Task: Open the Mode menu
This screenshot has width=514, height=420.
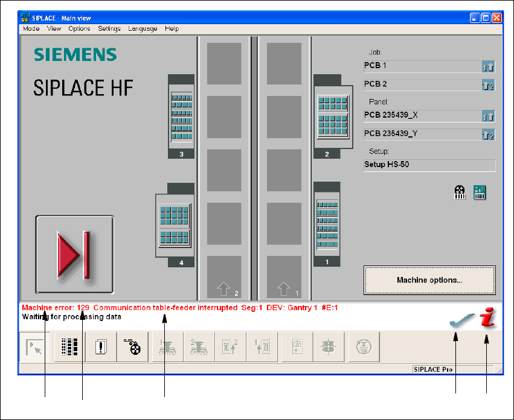Action: point(31,28)
